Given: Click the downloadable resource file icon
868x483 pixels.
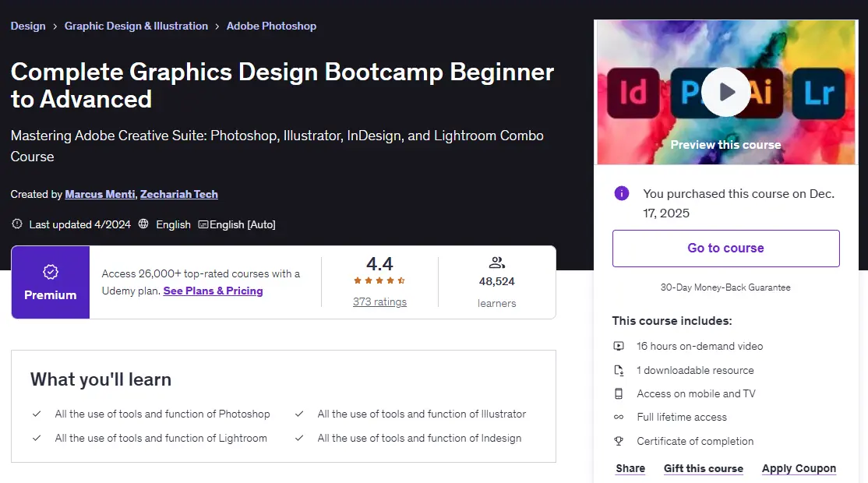Looking at the screenshot, I should (619, 370).
